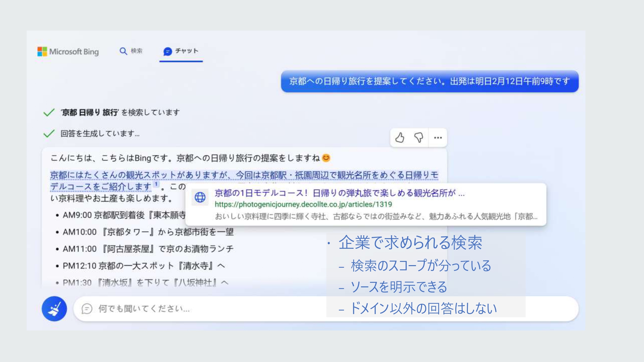Click the broom new topic button

(54, 309)
